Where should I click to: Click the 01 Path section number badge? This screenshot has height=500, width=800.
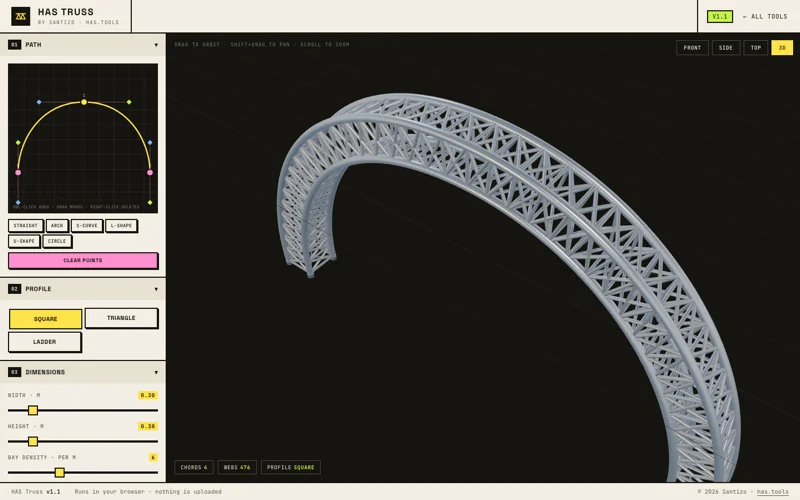pyautogui.click(x=14, y=45)
